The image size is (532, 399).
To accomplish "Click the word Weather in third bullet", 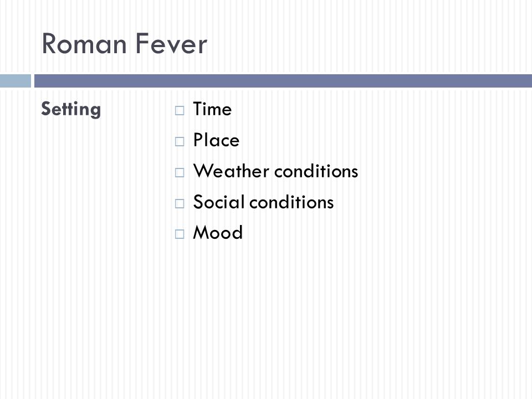I will 232,171.
